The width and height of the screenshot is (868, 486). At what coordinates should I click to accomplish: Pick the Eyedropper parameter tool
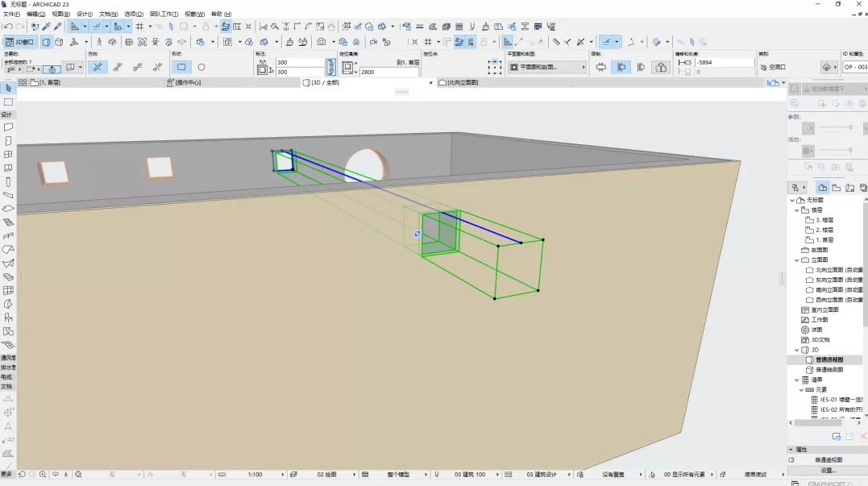[x=46, y=27]
